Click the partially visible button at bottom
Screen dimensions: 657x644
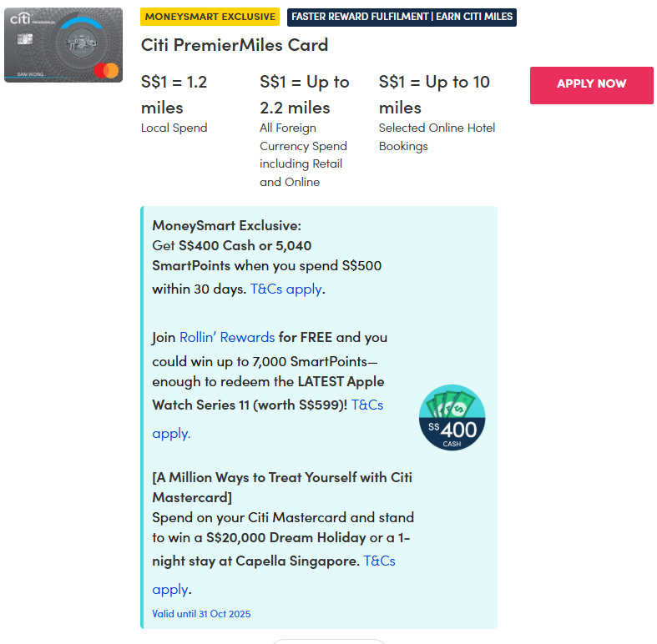329,641
